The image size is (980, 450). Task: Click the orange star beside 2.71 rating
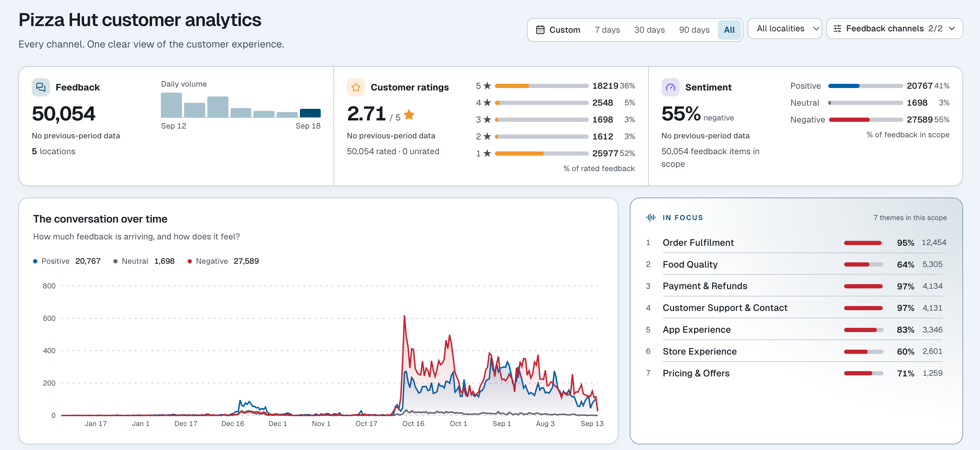coord(409,114)
